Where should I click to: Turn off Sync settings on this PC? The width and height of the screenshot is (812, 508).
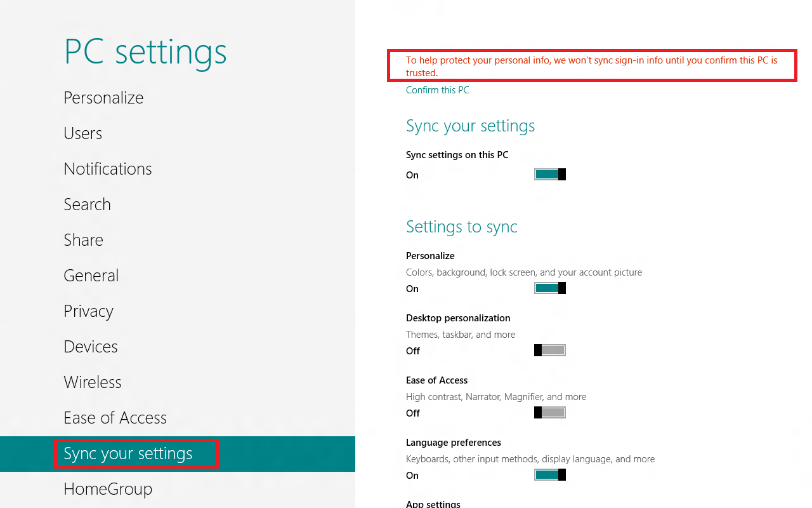coord(549,175)
